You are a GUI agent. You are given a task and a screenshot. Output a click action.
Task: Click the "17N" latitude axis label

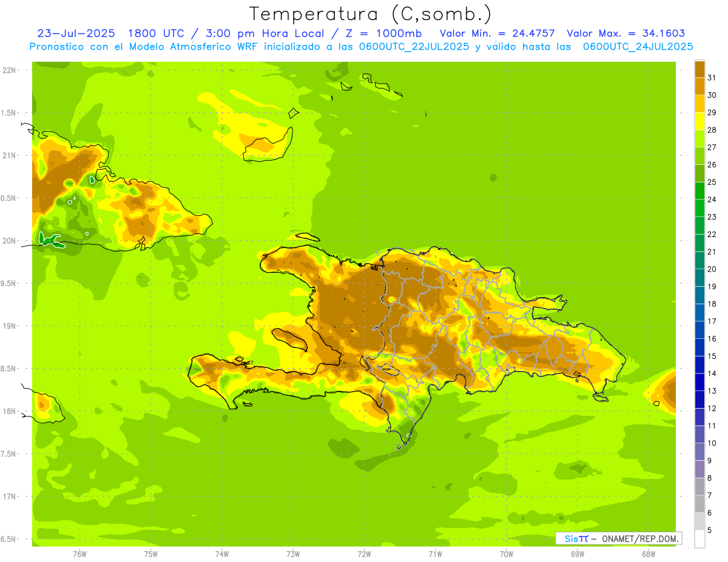coord(9,497)
